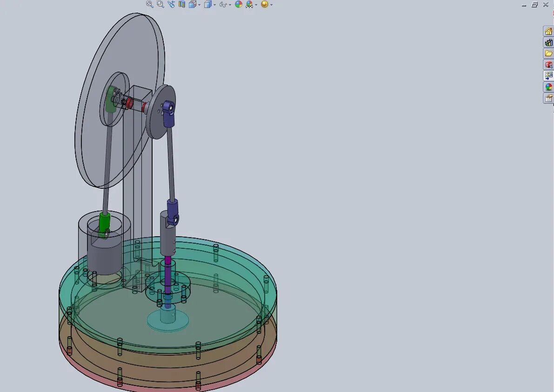Click the Hide/Show Items glasses icon
554x392 pixels.
(223, 4)
